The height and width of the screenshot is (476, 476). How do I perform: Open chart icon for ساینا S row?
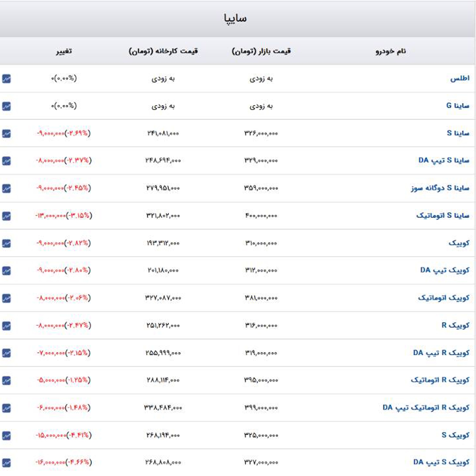(6, 134)
